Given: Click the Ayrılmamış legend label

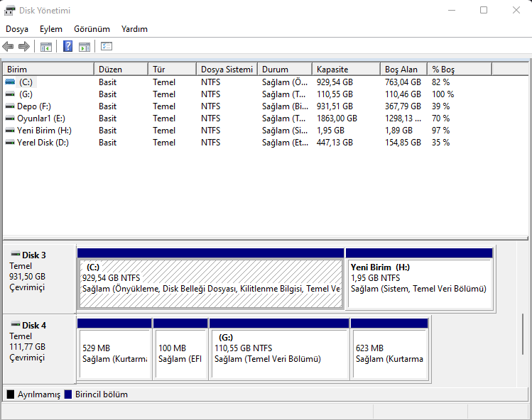Looking at the screenshot, I should (39, 394).
